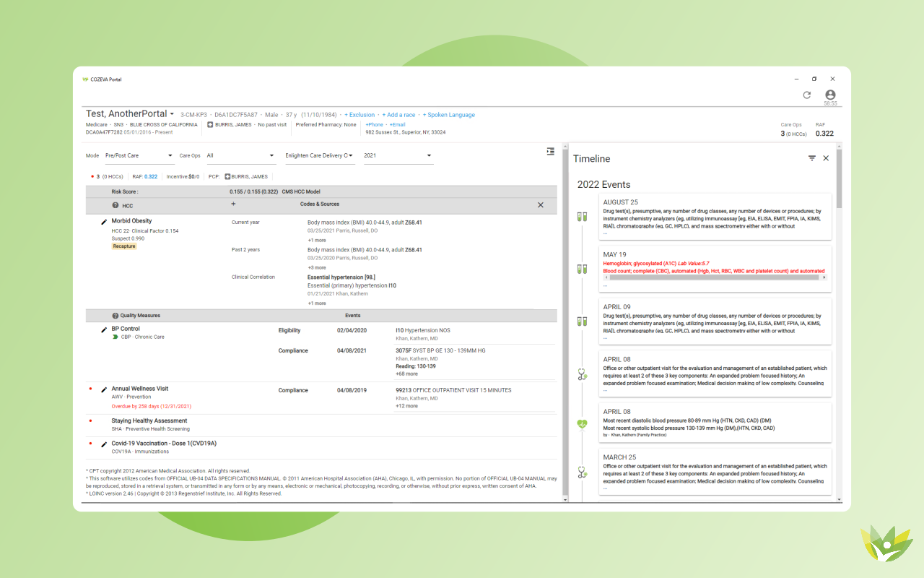Open the Care Ops All dropdown

[240, 155]
